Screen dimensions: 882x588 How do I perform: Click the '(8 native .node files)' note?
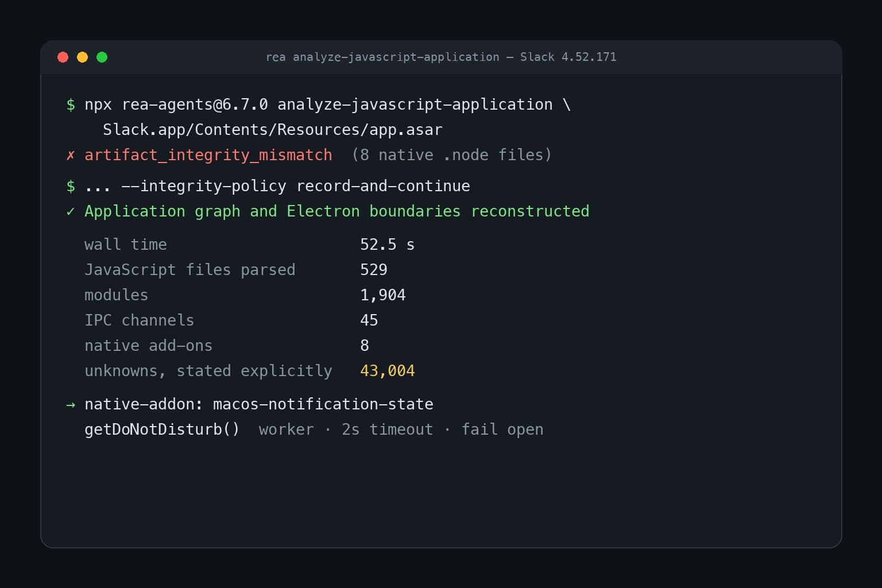(452, 155)
